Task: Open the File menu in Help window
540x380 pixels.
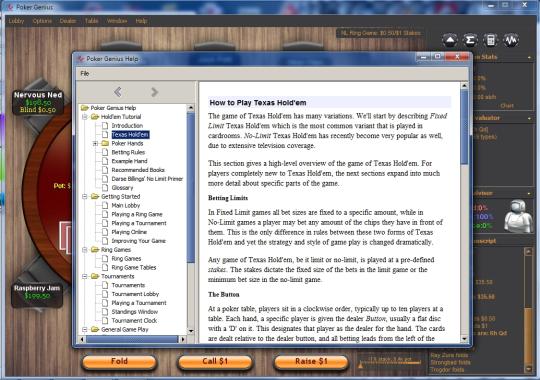Action: click(85, 73)
